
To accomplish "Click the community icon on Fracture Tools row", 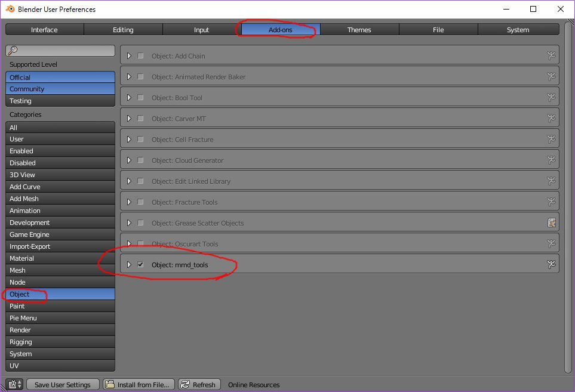I will (x=551, y=202).
